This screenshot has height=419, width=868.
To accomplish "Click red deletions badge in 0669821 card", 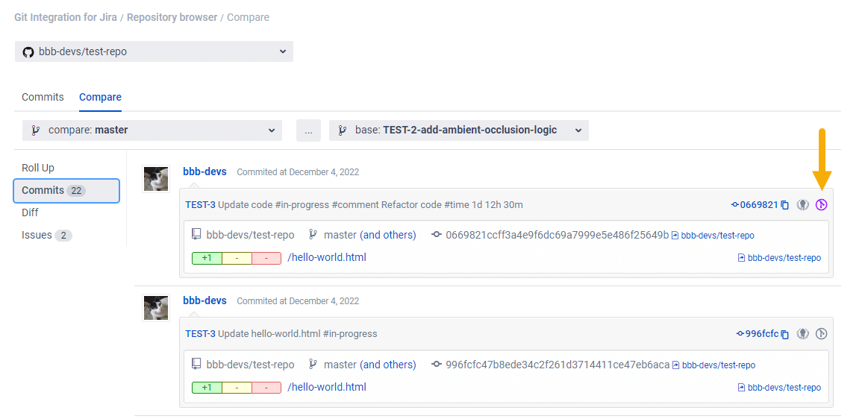I will point(267,258).
